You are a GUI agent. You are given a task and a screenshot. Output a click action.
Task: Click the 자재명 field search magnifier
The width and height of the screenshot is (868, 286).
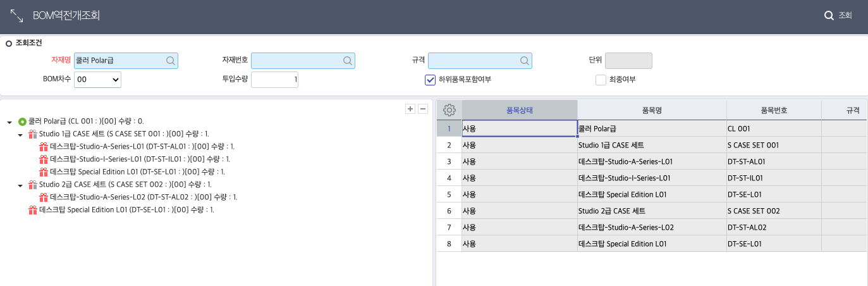170,61
